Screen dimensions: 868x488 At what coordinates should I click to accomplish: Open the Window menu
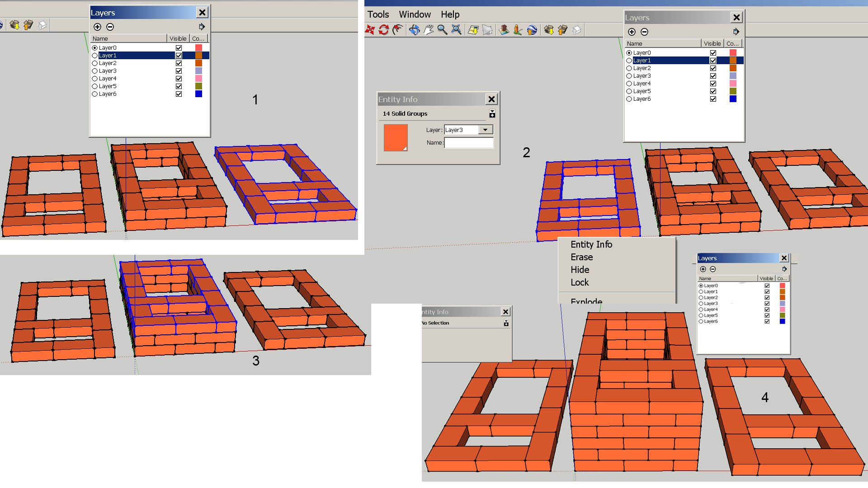click(x=415, y=14)
